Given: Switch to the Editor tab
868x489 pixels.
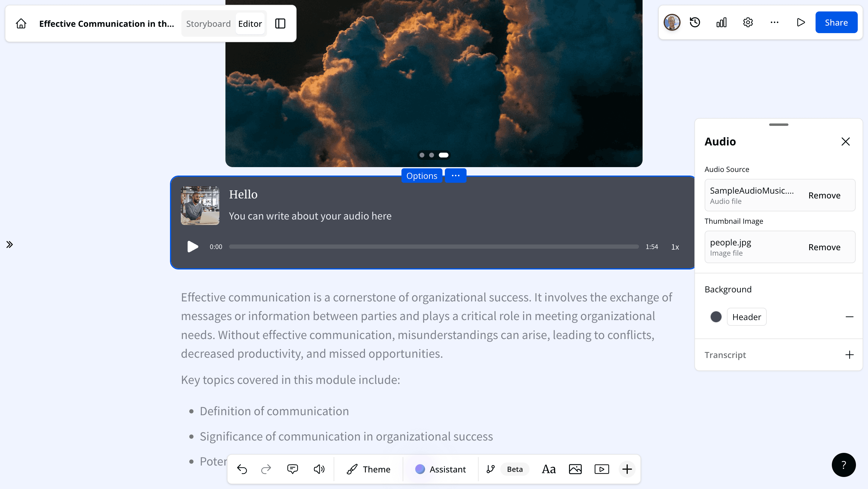Looking at the screenshot, I should pos(250,23).
